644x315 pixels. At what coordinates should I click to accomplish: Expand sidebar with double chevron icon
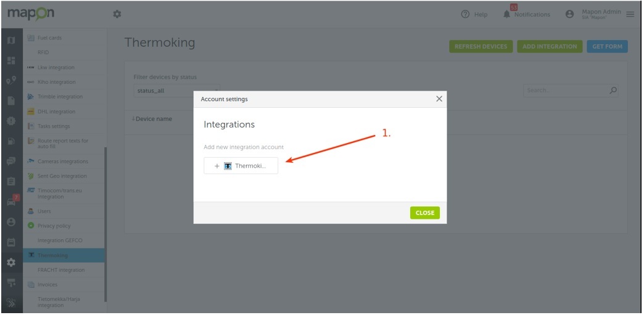[11, 303]
